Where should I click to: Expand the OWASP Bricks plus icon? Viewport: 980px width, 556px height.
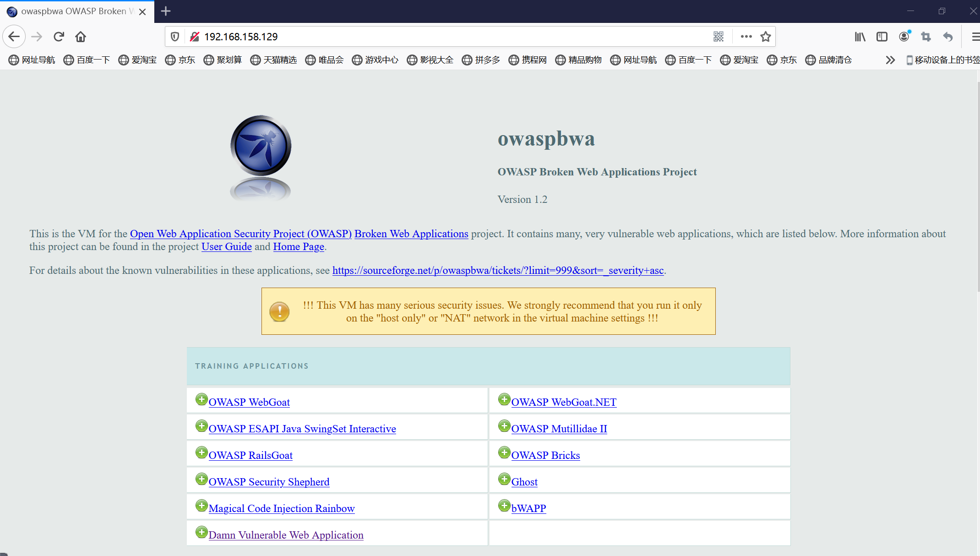(x=504, y=452)
